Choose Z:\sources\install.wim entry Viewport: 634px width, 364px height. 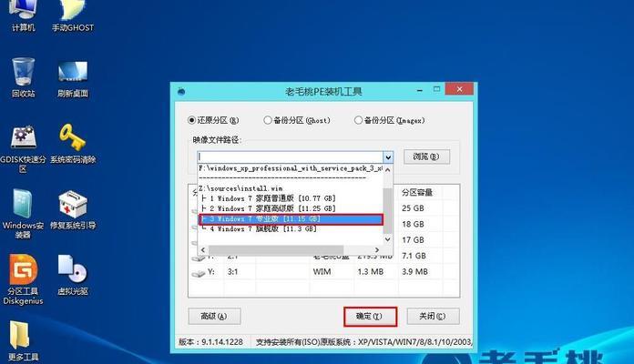pyautogui.click(x=240, y=188)
